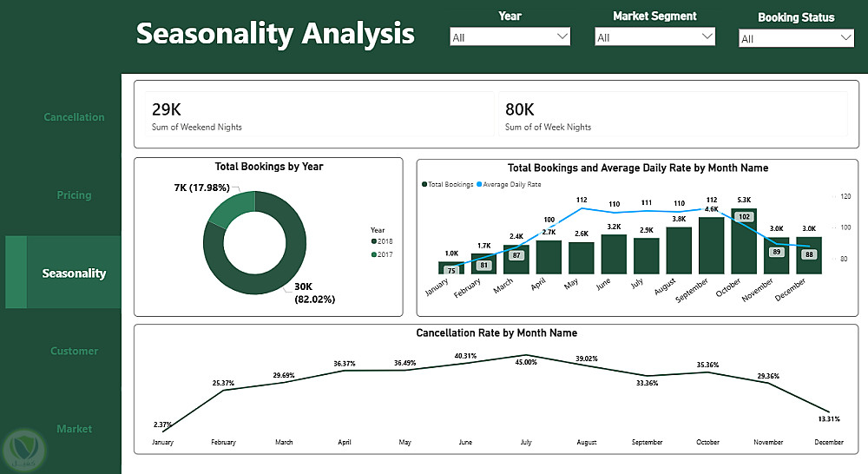868x474 pixels.
Task: Click the Seasonality Analysis page heading
Action: 275,33
